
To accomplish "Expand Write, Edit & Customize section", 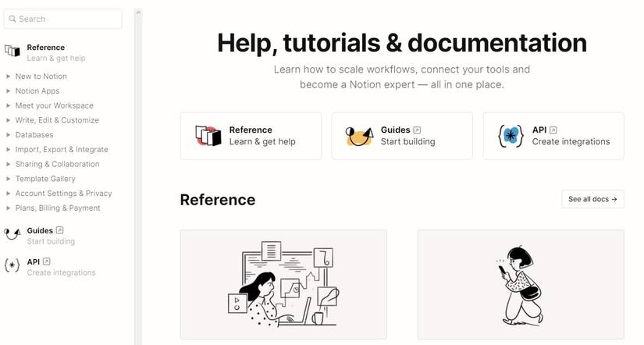I will pyautogui.click(x=9, y=120).
